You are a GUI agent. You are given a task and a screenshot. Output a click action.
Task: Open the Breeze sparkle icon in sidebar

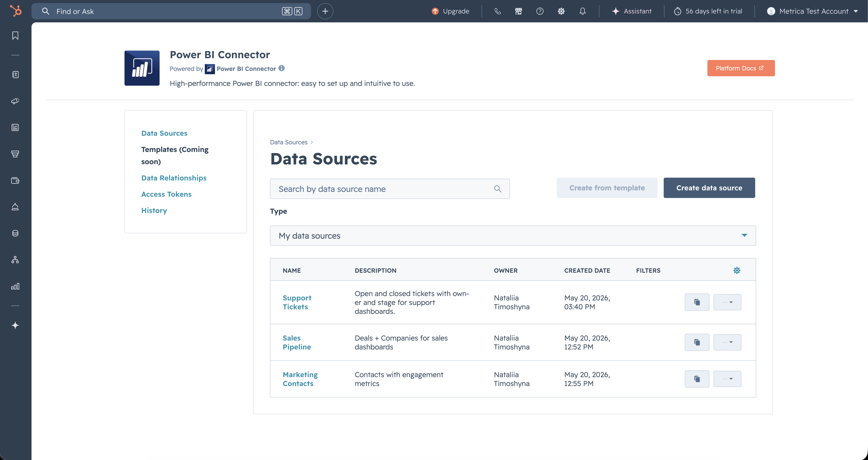(x=15, y=325)
